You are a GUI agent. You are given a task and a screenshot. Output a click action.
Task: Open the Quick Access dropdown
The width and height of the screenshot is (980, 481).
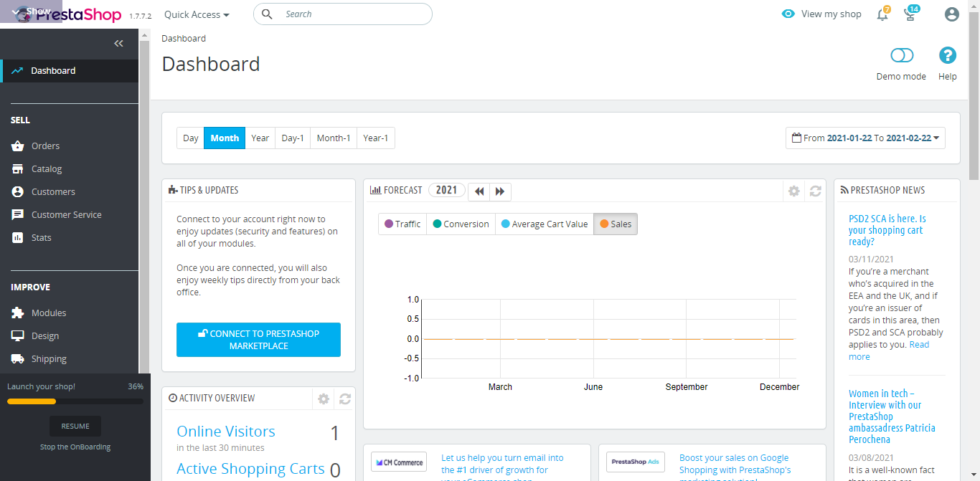click(x=197, y=14)
